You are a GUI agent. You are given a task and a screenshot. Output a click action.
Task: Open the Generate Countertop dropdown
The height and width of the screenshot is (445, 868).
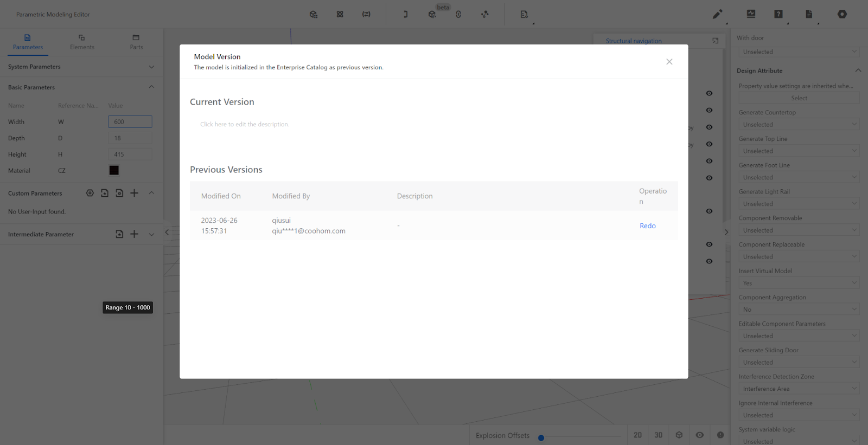tap(799, 125)
